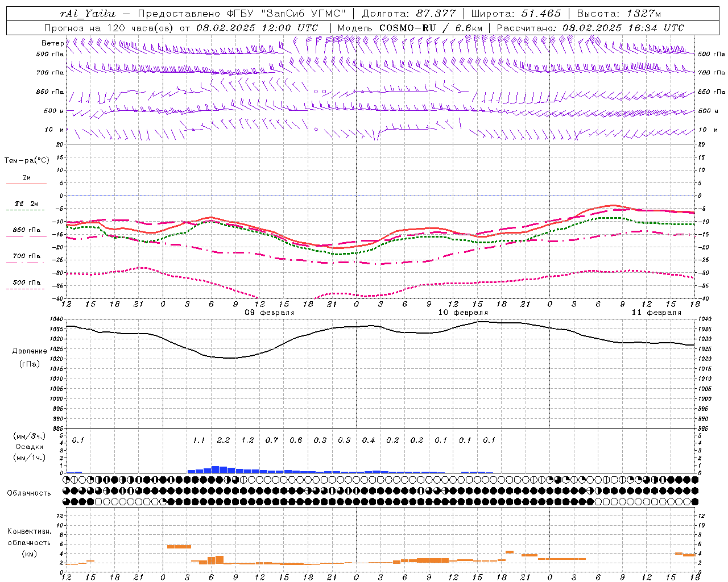Click the Прогноз на 120 часа(ов) forecast text
The image size is (728, 582).
pos(110,28)
